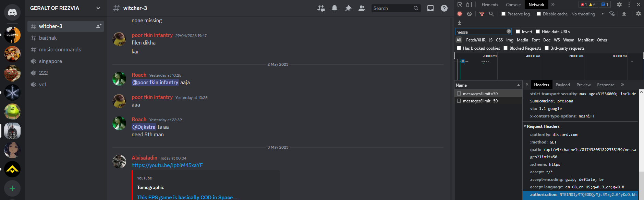Enable Preserve log checkbox
The image size is (644, 200).
tap(503, 14)
